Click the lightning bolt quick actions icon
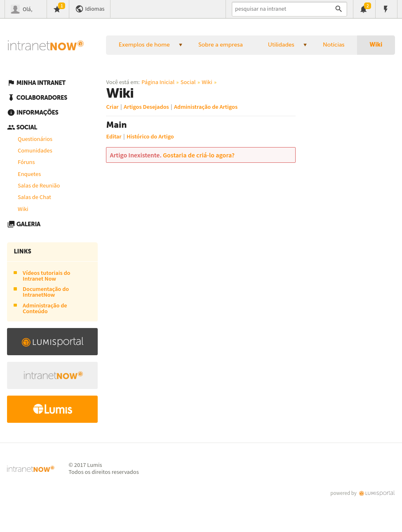 (x=386, y=9)
